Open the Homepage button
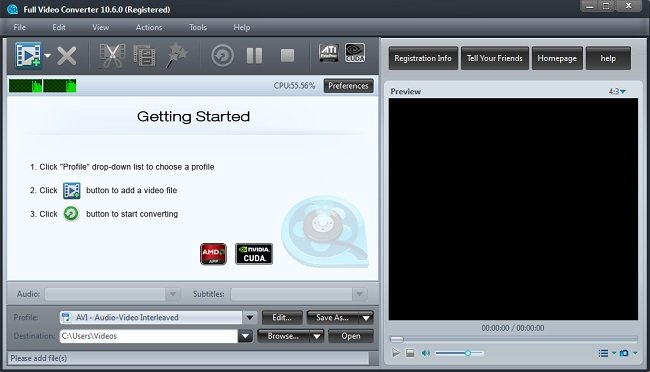The width and height of the screenshot is (650, 372). tap(557, 58)
